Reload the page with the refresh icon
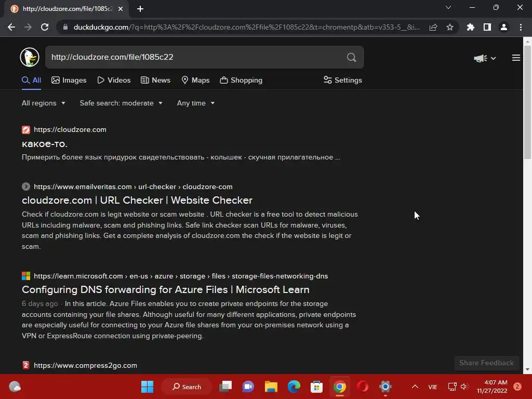532x399 pixels. 45,27
